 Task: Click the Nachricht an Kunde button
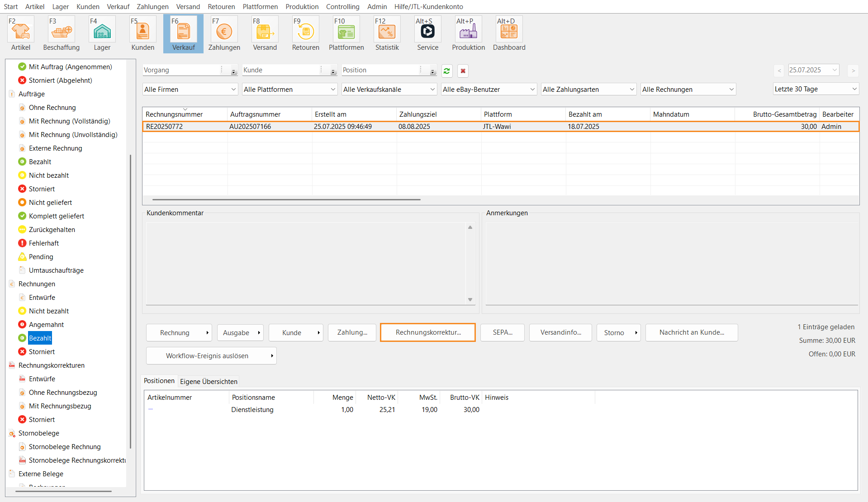point(691,332)
